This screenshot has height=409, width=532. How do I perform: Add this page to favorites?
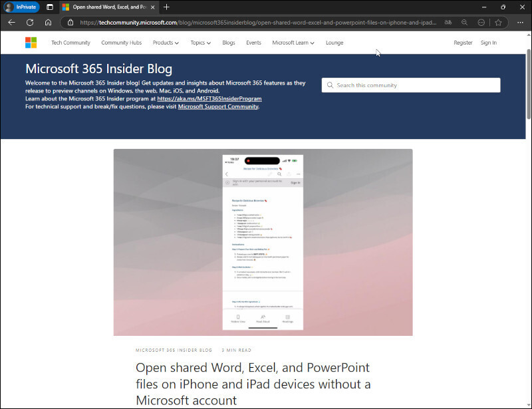point(498,23)
